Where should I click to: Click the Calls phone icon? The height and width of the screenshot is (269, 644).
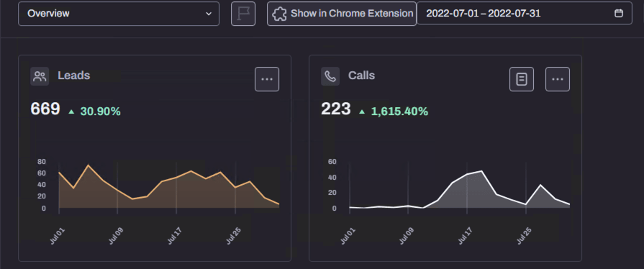tap(330, 76)
